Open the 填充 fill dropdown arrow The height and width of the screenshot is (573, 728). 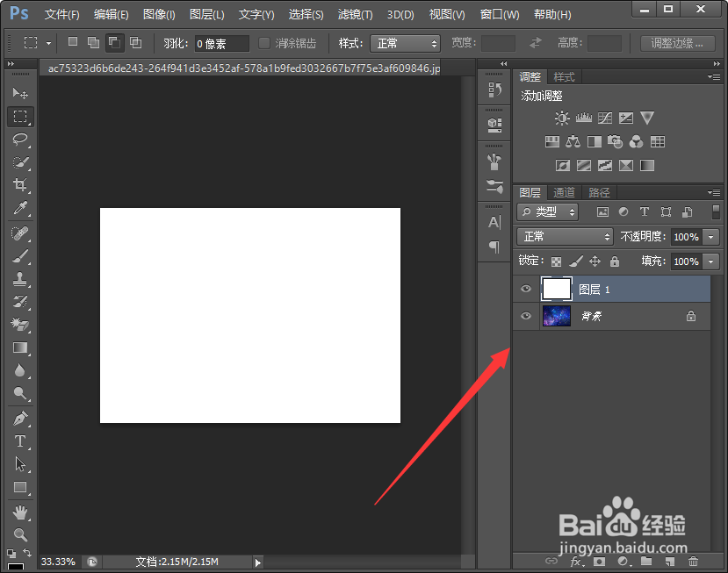(710, 261)
